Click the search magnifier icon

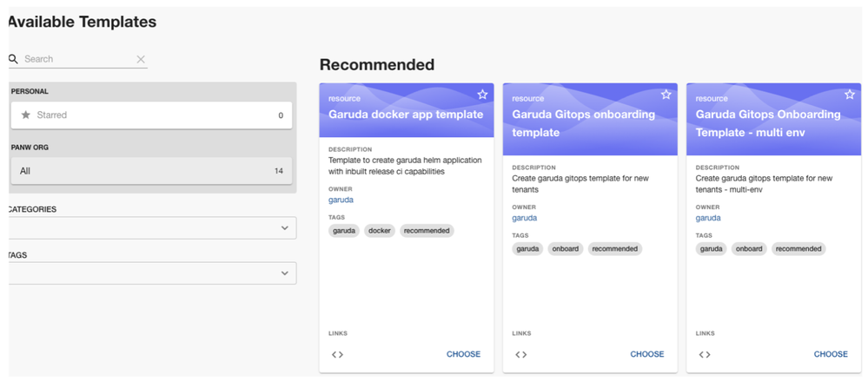14,59
